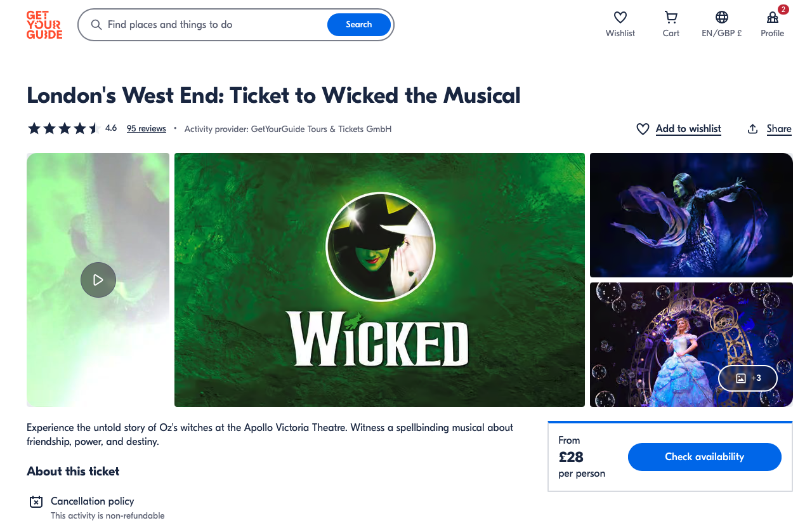Open the 95 reviews link

pos(146,128)
